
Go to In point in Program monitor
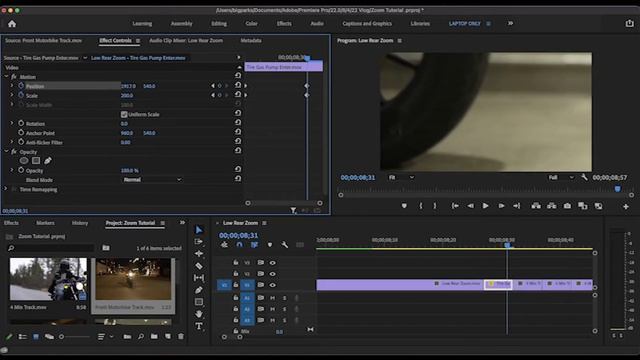(x=455, y=206)
